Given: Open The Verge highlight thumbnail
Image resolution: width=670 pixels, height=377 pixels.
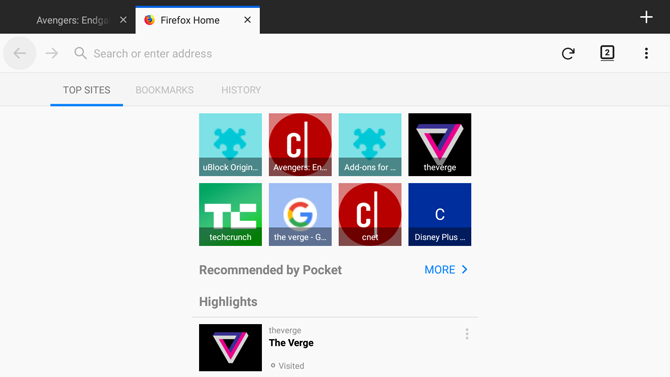Looking at the screenshot, I should coord(230,348).
